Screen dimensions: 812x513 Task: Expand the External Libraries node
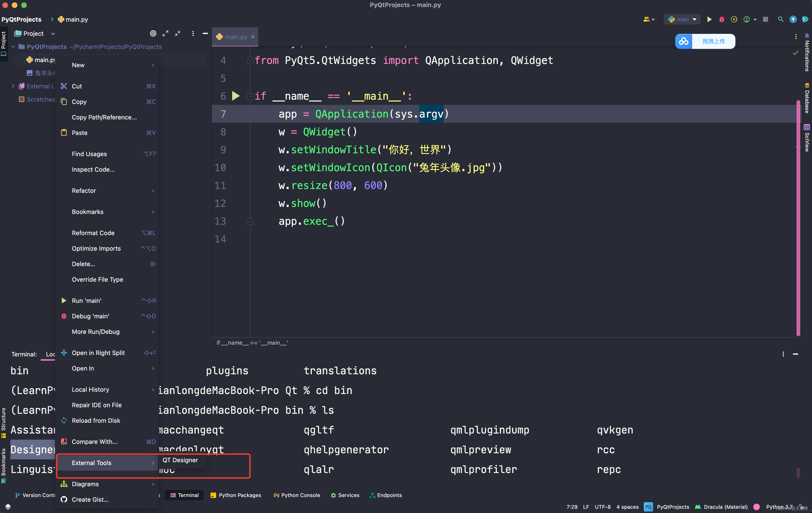tap(13, 86)
